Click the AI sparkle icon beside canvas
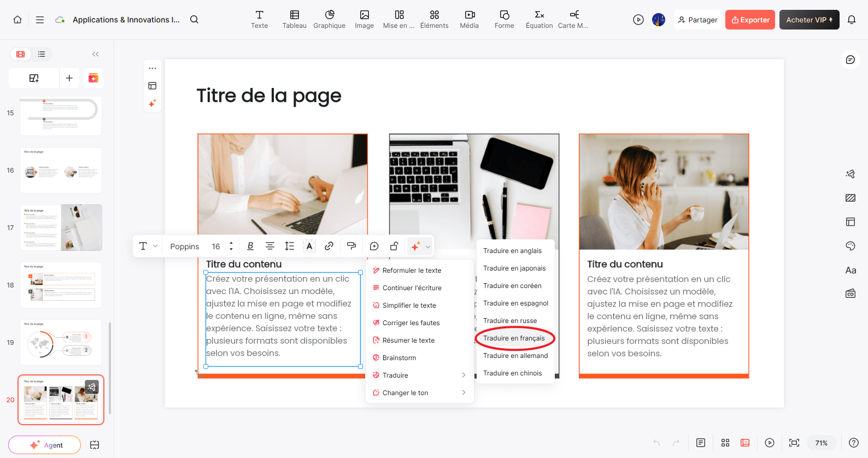Screen dimensions: 868x458 pyautogui.click(x=153, y=103)
